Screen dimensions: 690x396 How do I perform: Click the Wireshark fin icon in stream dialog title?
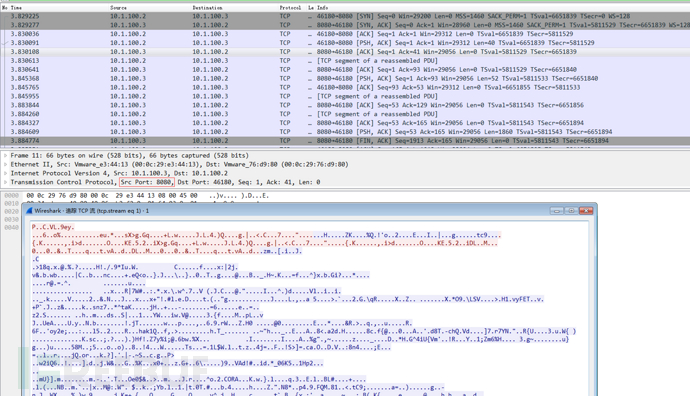(x=29, y=211)
